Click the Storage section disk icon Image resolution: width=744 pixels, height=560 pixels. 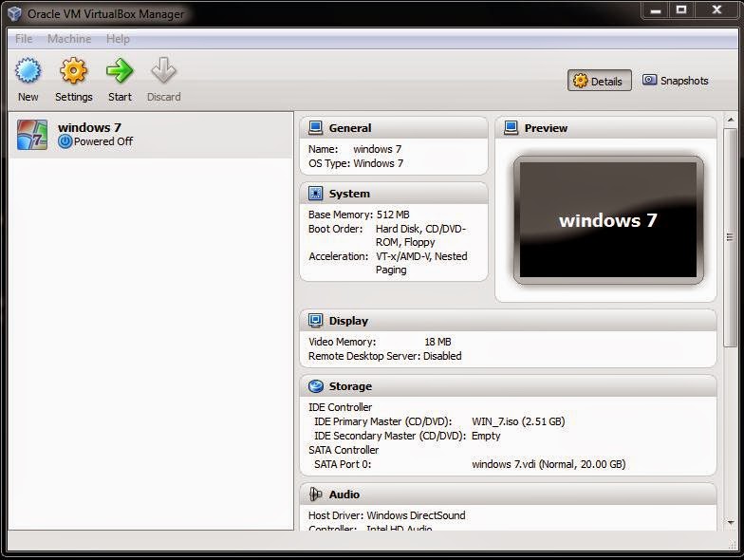tap(315, 385)
